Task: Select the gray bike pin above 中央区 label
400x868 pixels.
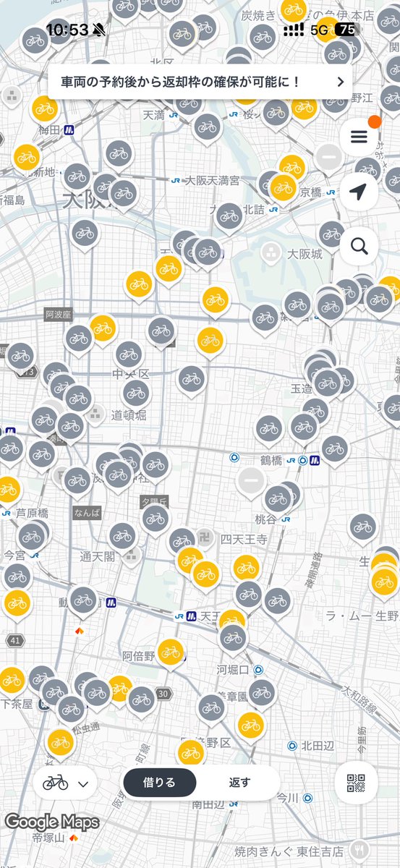Action: (x=128, y=356)
